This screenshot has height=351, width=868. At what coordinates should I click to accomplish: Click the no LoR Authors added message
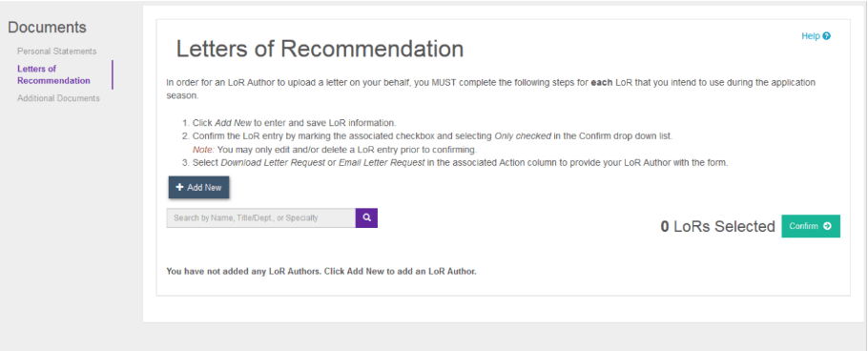321,272
